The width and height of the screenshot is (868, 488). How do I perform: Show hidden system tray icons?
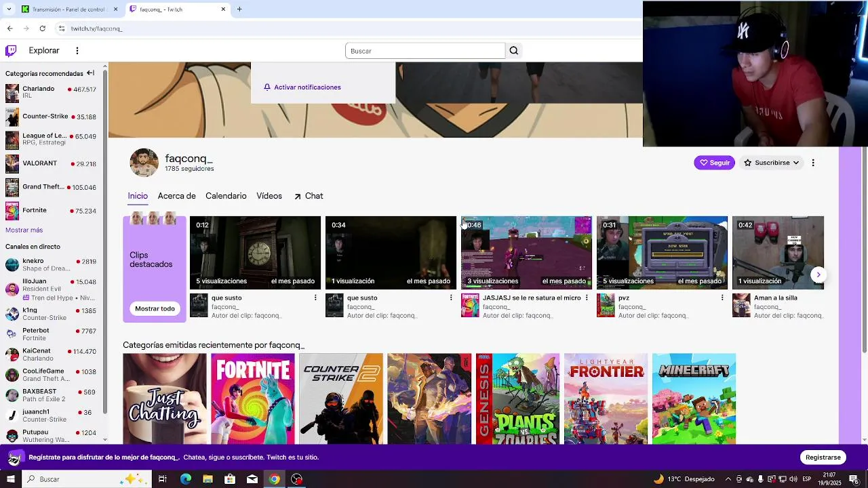[727, 479]
